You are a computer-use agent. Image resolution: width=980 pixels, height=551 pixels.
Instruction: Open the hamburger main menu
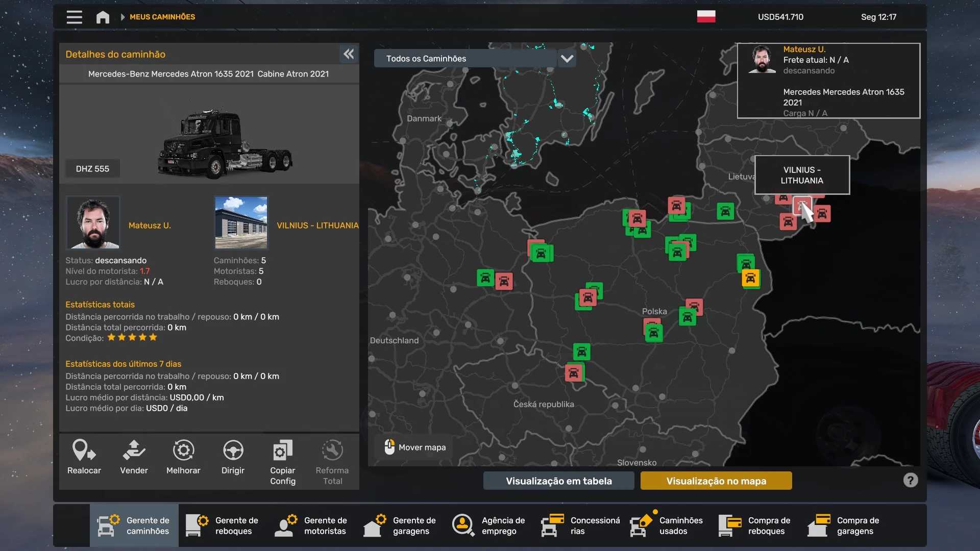(74, 17)
